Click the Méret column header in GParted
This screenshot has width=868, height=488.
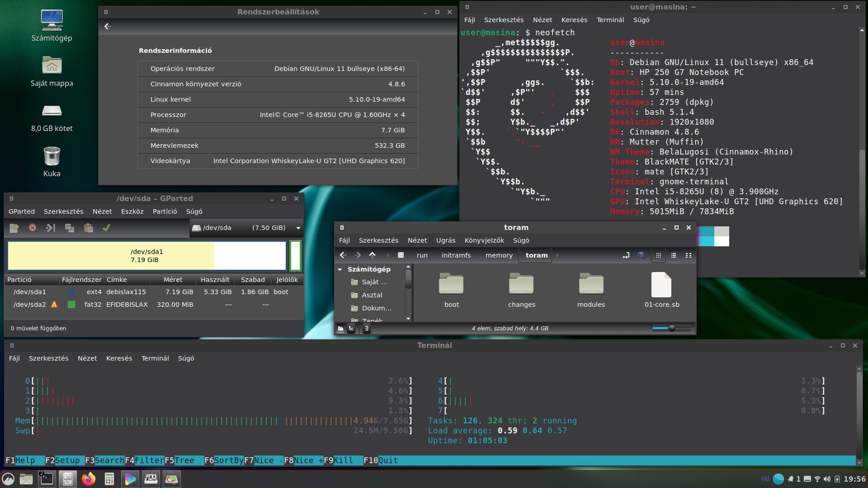click(x=173, y=280)
